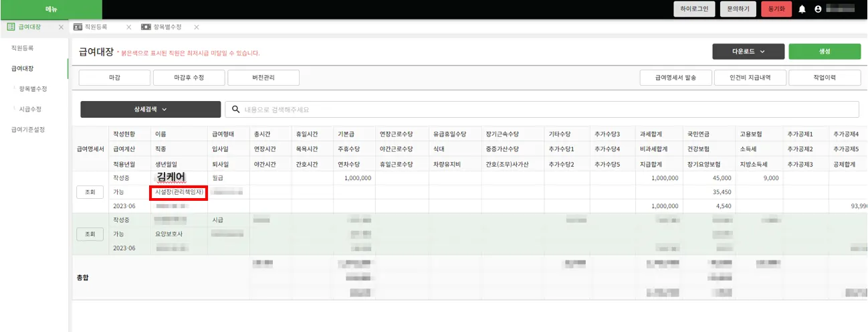Viewport: 868px width, 332px height.
Task: Close the 직원등록 tab
Action: pyautogui.click(x=128, y=27)
